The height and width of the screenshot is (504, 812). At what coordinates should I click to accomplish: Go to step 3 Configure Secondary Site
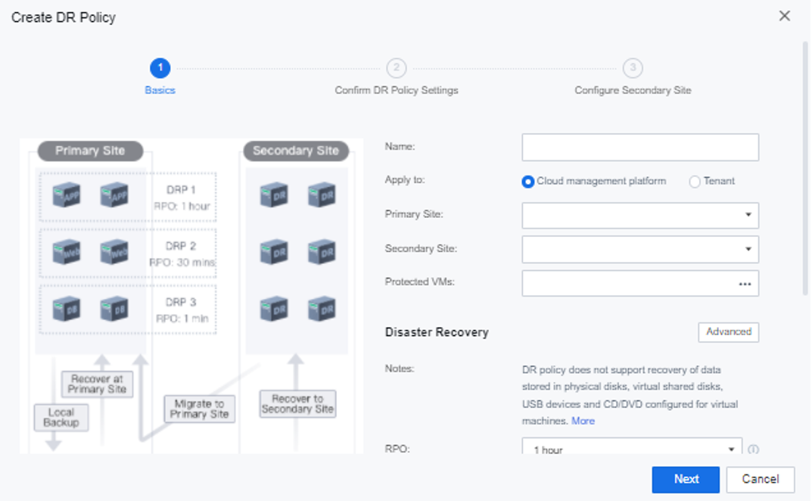[x=633, y=68]
